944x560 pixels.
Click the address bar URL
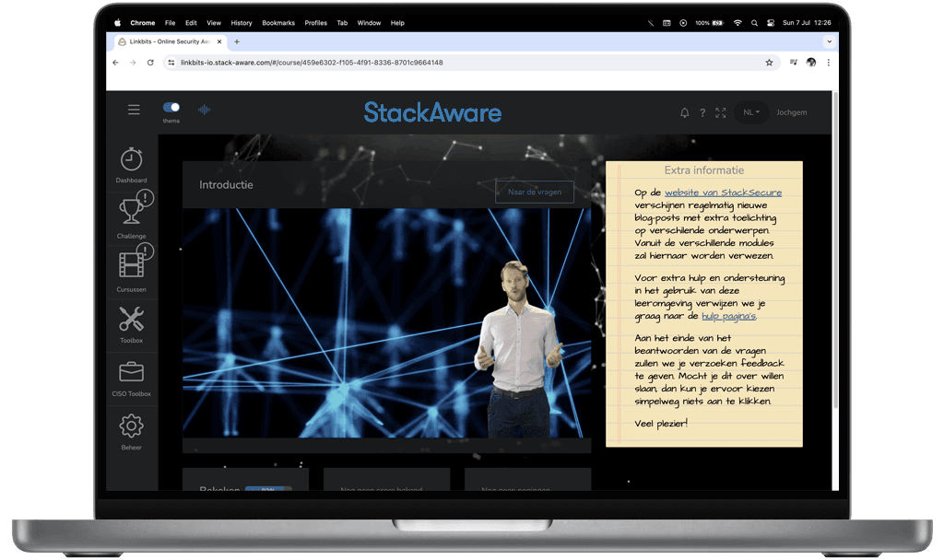(312, 63)
